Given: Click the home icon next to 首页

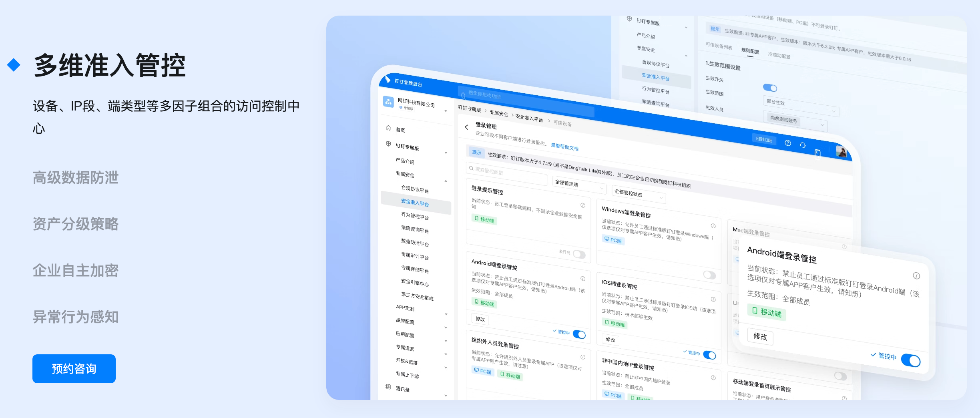Looking at the screenshot, I should (x=388, y=128).
